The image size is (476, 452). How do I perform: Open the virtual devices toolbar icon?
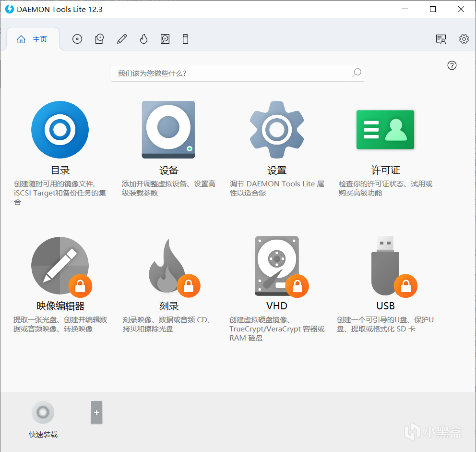(x=99, y=39)
